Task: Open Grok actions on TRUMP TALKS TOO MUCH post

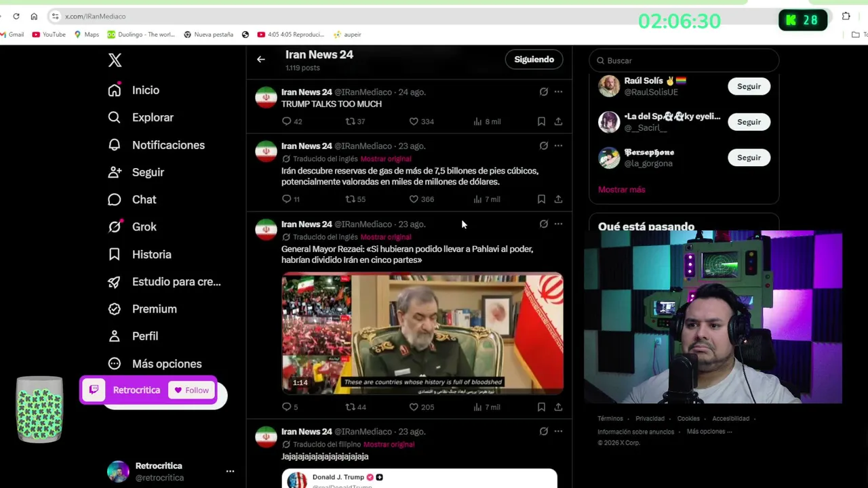Action: (x=544, y=91)
